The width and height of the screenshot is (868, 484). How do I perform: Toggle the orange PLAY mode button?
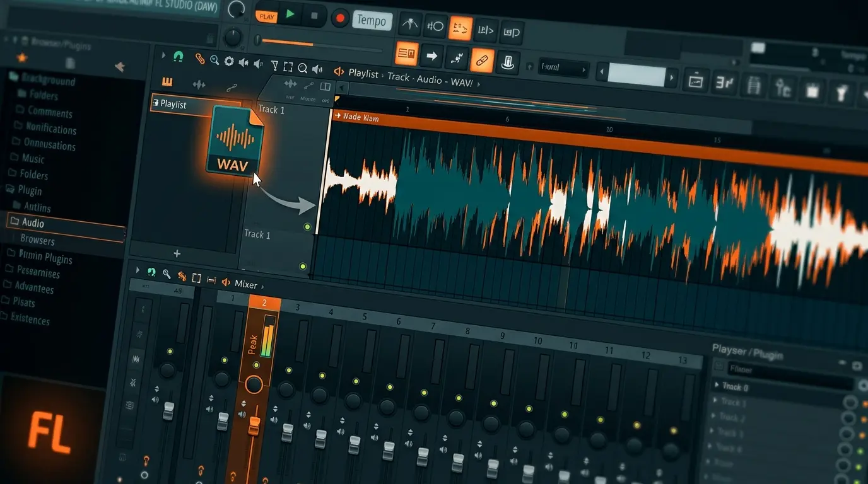tap(267, 16)
